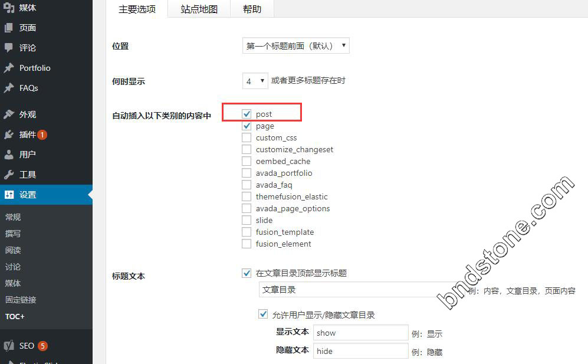588x364 pixels.
Task: Go to 常规 settings submenu
Action: pyautogui.click(x=13, y=217)
